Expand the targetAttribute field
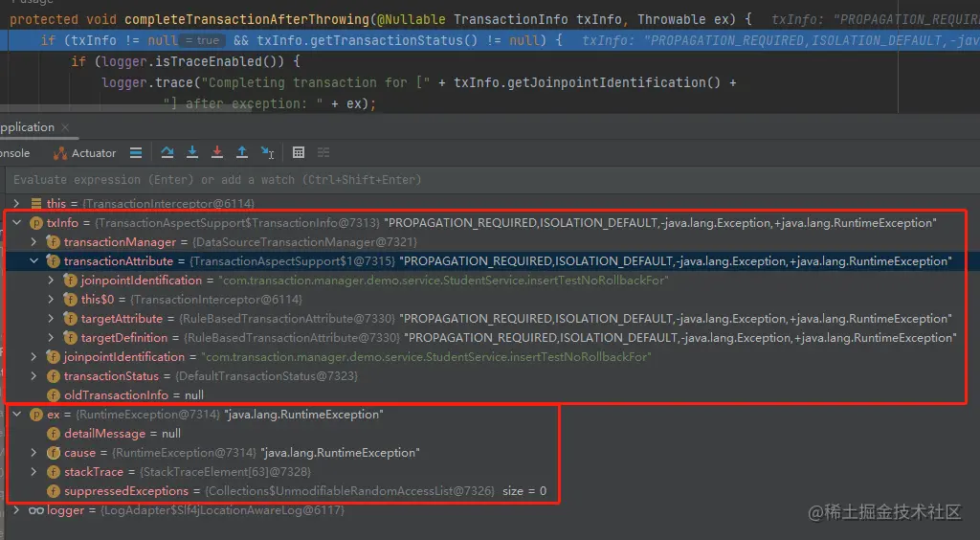The height and width of the screenshot is (540, 980). click(52, 318)
